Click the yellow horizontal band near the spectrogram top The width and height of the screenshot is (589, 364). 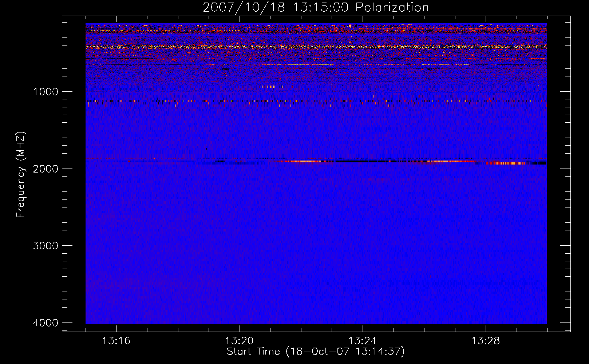(316, 47)
